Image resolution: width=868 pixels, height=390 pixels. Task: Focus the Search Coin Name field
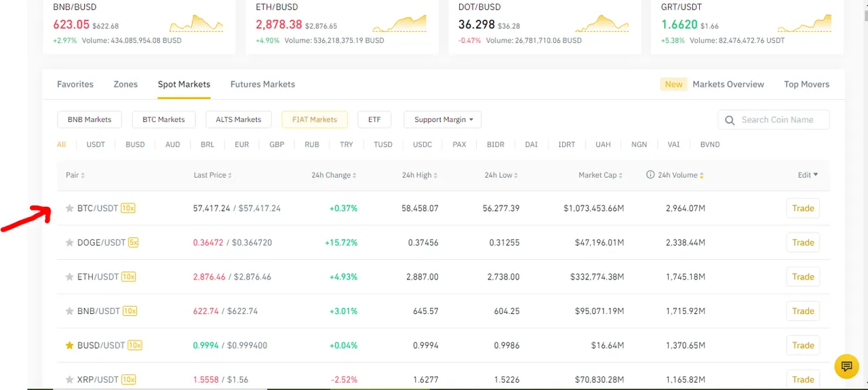(x=774, y=120)
